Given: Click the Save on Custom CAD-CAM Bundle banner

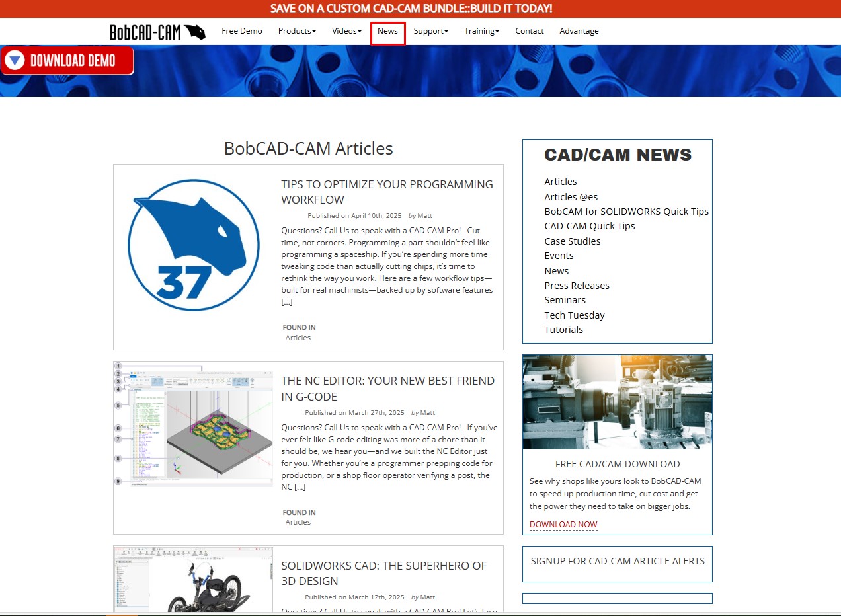Looking at the screenshot, I should [411, 9].
